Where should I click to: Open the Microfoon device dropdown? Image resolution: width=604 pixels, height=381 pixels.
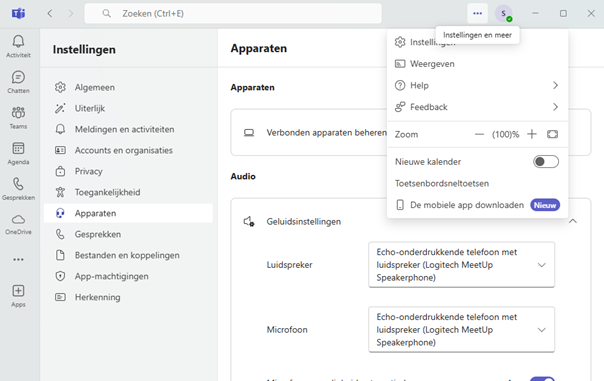(x=461, y=329)
